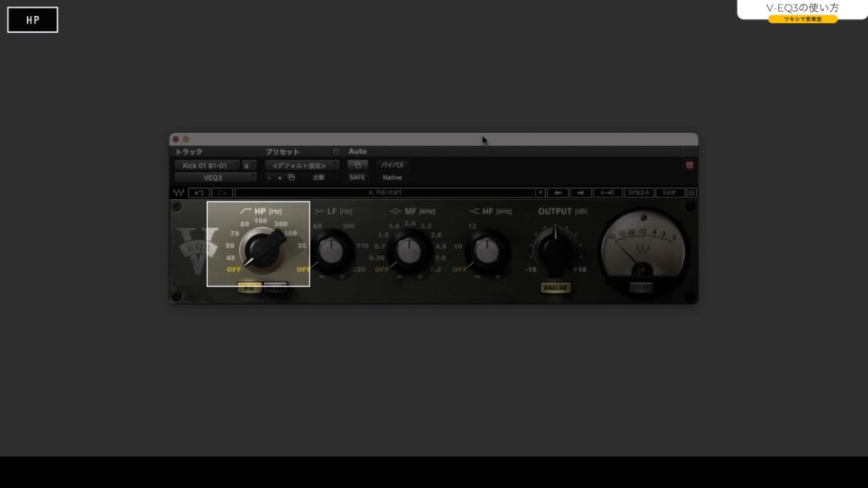Click the small circle icon next to プリセット
Viewport: 868px width, 488px height.
336,152
